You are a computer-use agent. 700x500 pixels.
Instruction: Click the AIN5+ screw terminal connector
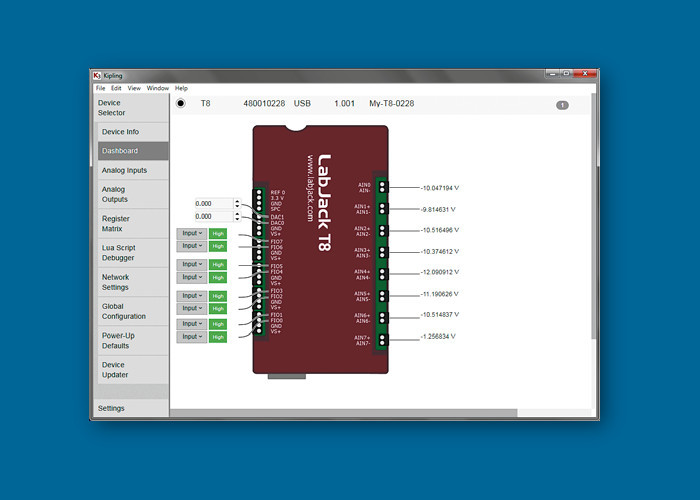[x=382, y=296]
